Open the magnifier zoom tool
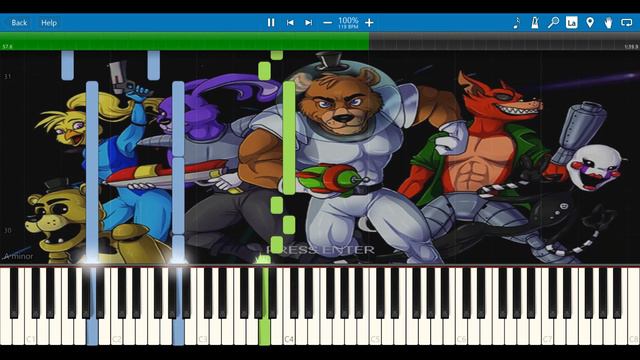The height and width of the screenshot is (360, 640). (x=553, y=23)
